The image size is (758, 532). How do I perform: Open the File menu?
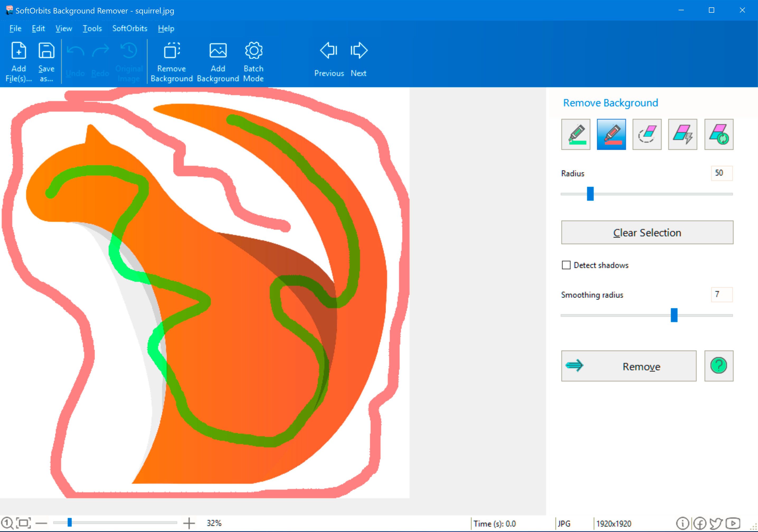point(15,28)
